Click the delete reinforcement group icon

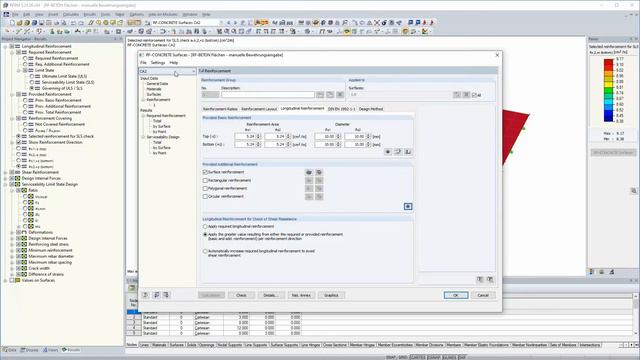(340, 95)
